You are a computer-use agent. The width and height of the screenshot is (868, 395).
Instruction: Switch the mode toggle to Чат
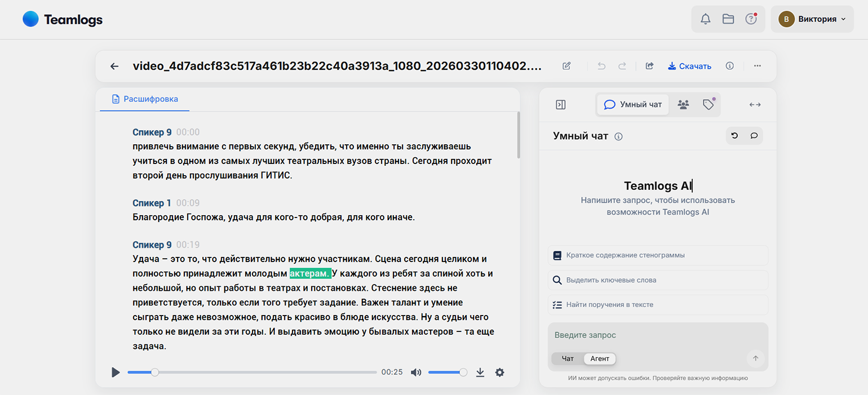tap(568, 358)
